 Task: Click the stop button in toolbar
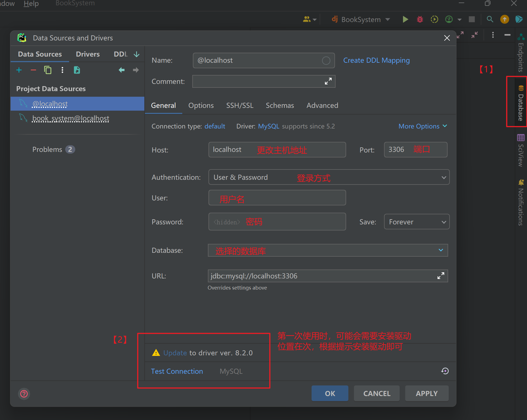click(x=472, y=19)
